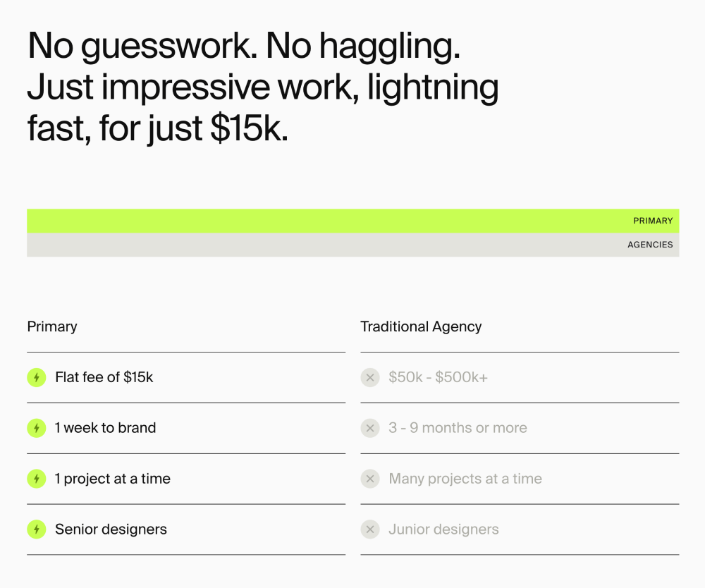Click the X icon beside Junior designers
This screenshot has width=705, height=588.
[370, 529]
